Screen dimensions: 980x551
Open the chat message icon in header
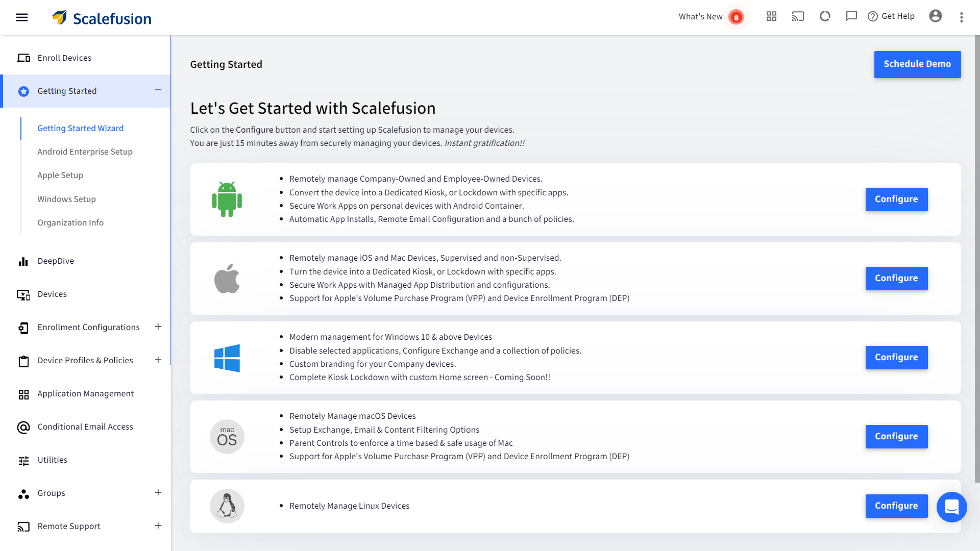click(x=851, y=16)
